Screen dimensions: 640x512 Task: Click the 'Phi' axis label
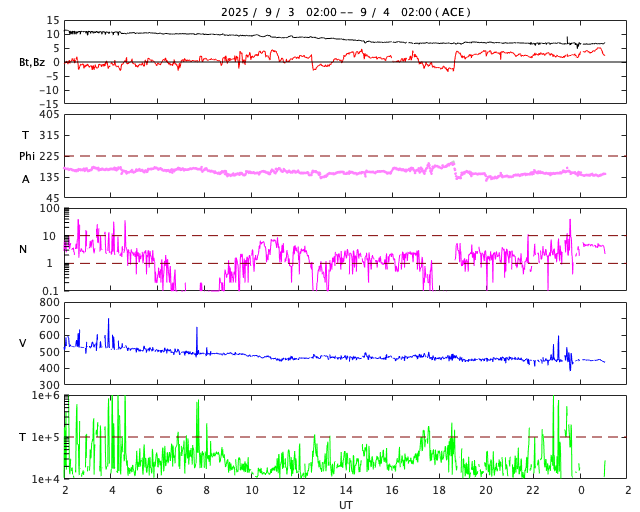pos(27,156)
